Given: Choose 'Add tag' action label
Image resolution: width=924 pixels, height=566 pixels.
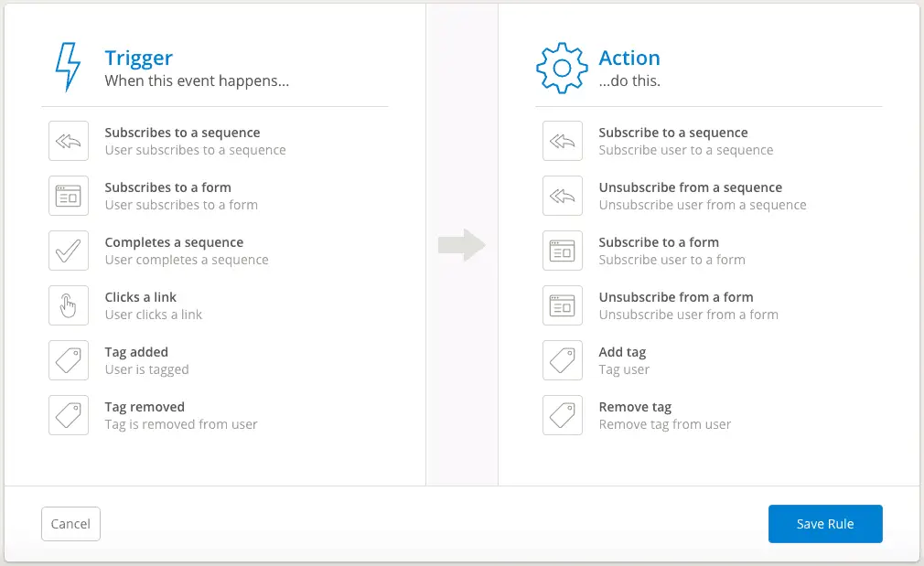Looking at the screenshot, I should [x=622, y=352].
